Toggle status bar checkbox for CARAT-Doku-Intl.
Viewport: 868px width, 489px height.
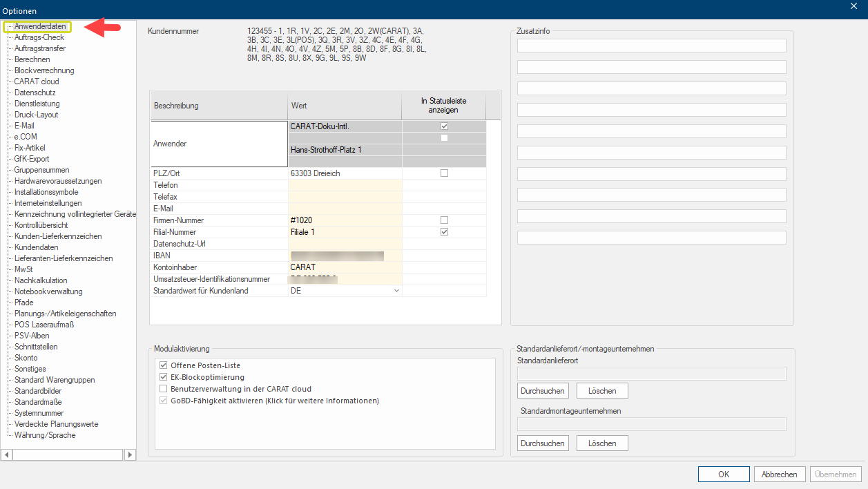tap(444, 126)
